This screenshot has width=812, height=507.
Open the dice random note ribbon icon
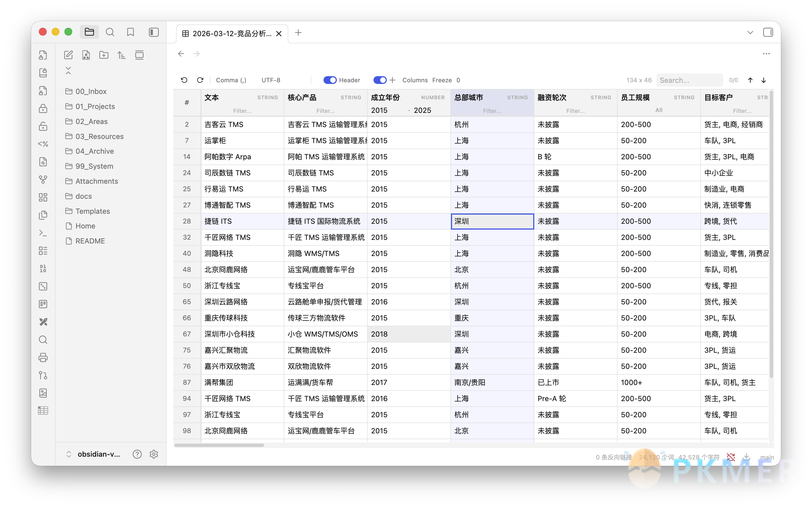[x=43, y=286]
